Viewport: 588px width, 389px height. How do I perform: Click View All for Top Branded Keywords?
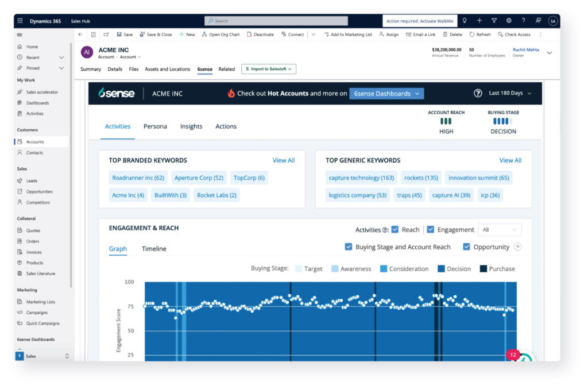(x=283, y=160)
